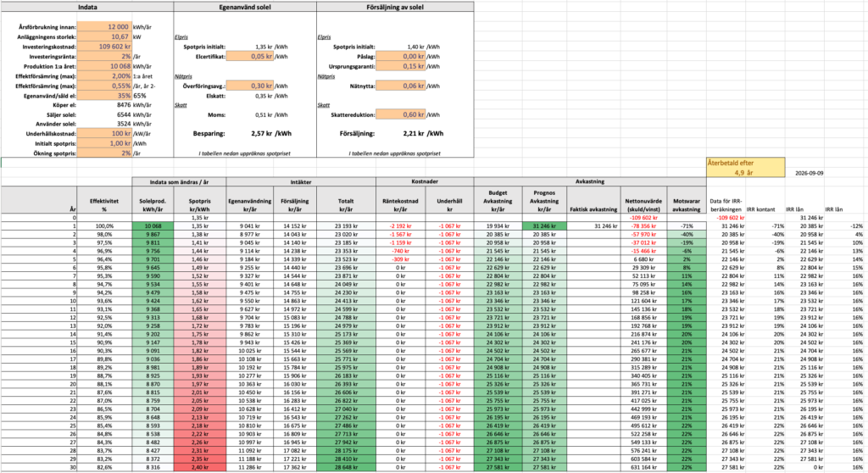Select the date cell 2026-09-09

click(x=809, y=174)
